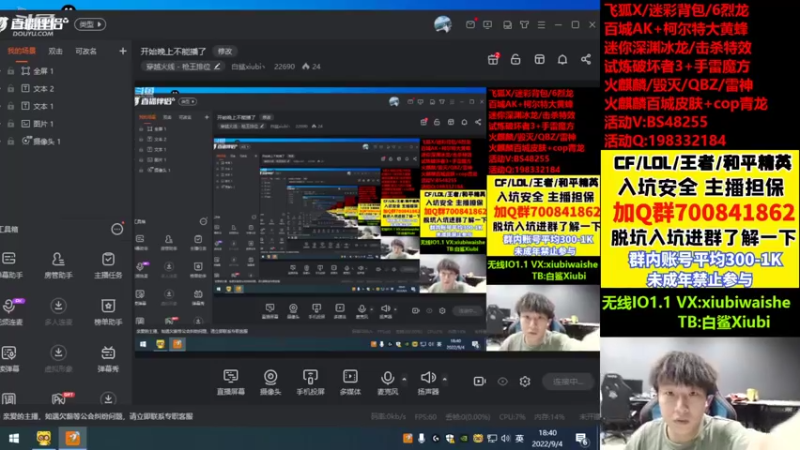This screenshot has width=800, height=450.
Task: Open the shirt skin icon in title bar
Action: tap(524, 24)
